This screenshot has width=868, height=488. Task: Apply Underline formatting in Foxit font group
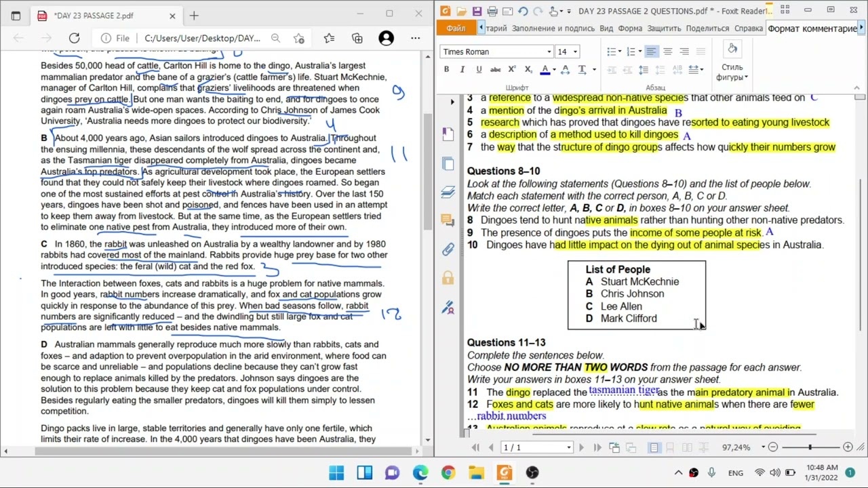click(x=479, y=69)
